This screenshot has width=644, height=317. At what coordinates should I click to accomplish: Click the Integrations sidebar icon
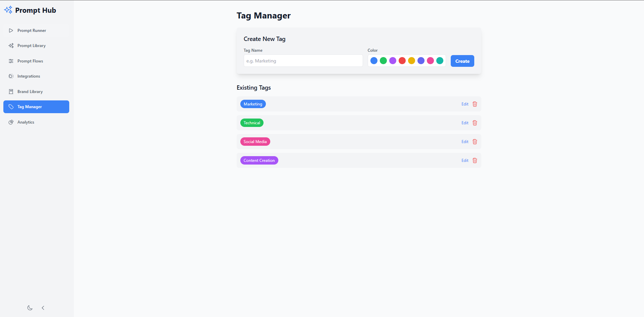[x=11, y=76]
